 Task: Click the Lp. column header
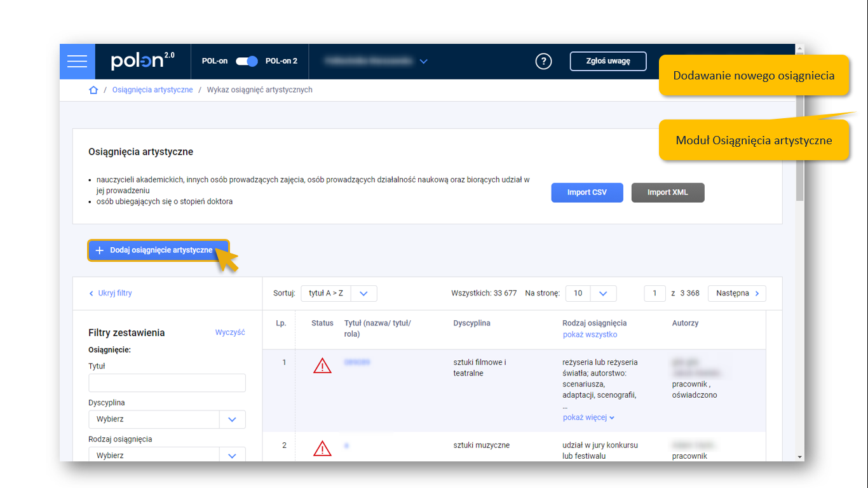coord(281,323)
